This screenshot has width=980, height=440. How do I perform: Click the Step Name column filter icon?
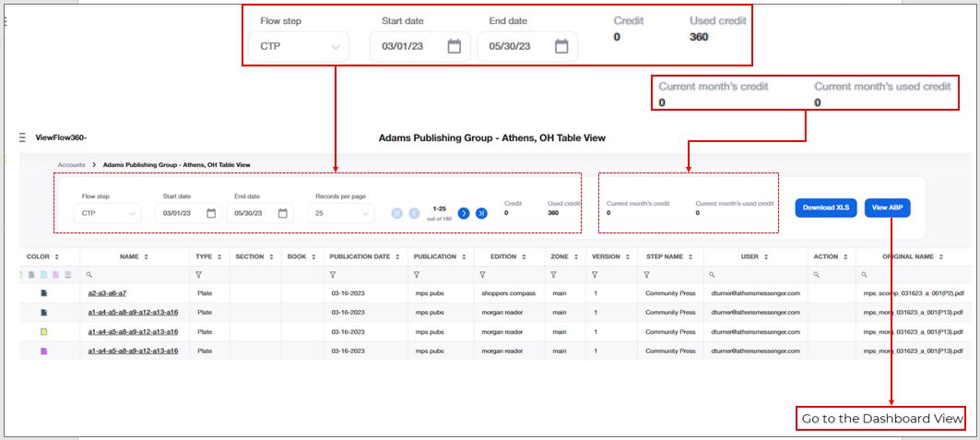(646, 275)
